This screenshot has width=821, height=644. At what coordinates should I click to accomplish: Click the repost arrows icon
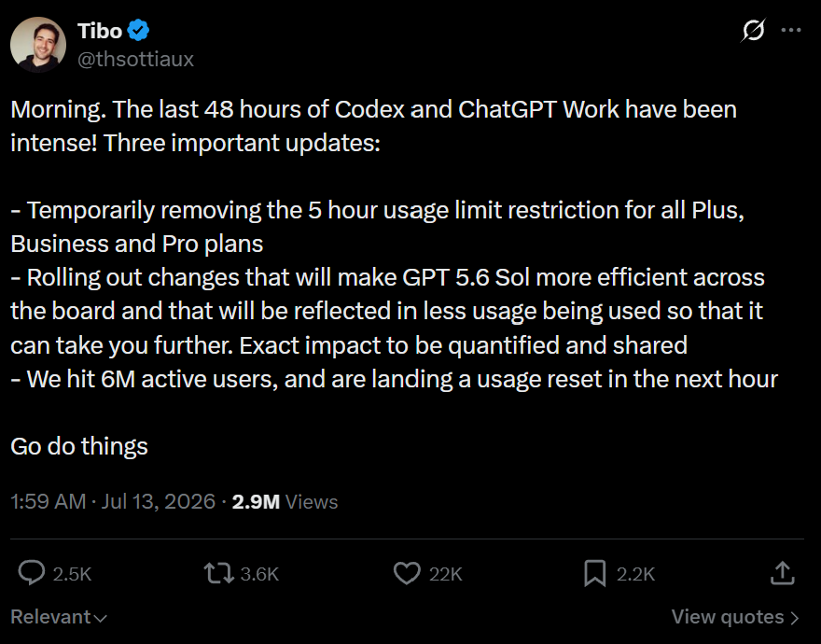click(219, 573)
